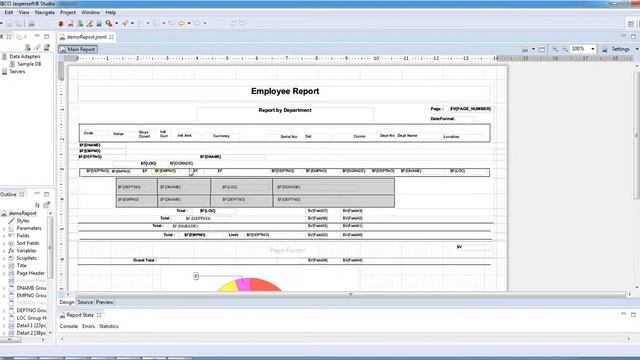Minimize the Outline panel
Screen dimensions: 640x360
37,194
